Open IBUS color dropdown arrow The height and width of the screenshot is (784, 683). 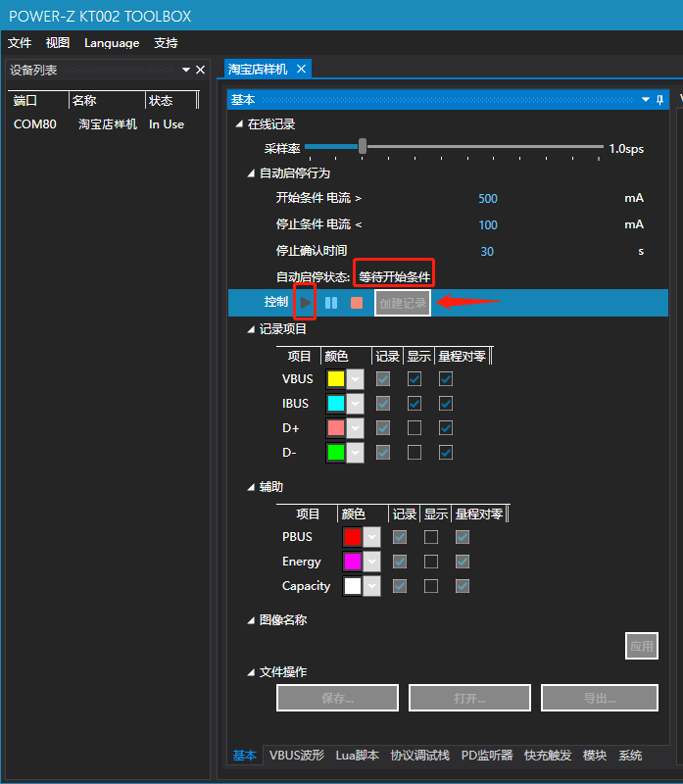355,404
